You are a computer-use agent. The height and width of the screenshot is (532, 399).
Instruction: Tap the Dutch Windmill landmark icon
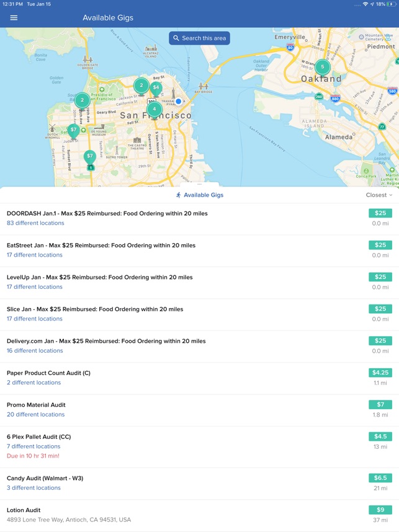pos(52,128)
